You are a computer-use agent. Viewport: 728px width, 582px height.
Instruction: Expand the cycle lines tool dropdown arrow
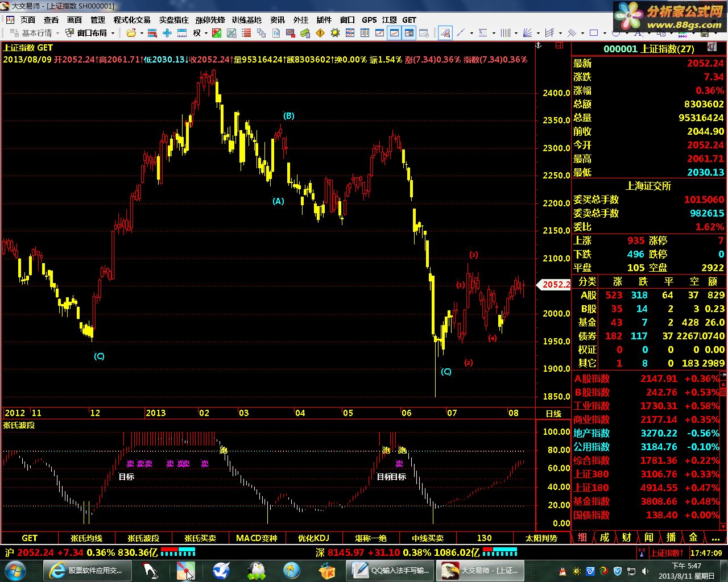[x=516, y=33]
